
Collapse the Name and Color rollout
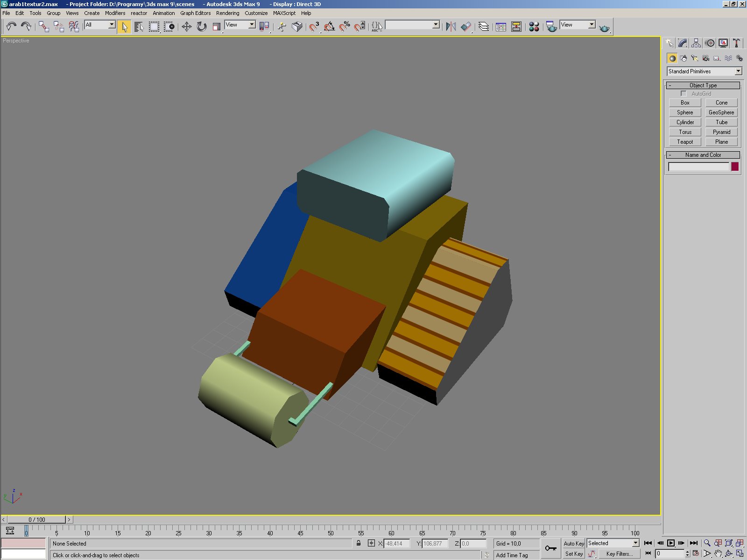[x=703, y=155]
